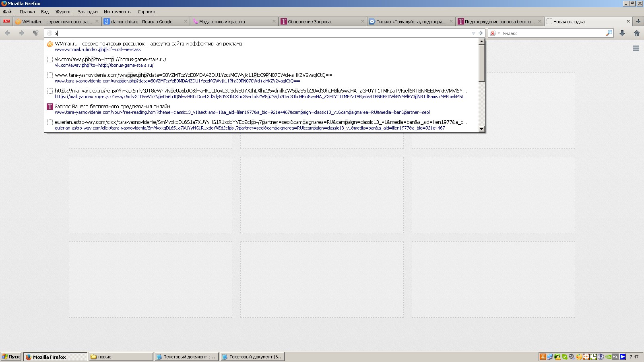
Task: Go to the Home page
Action: click(636, 33)
